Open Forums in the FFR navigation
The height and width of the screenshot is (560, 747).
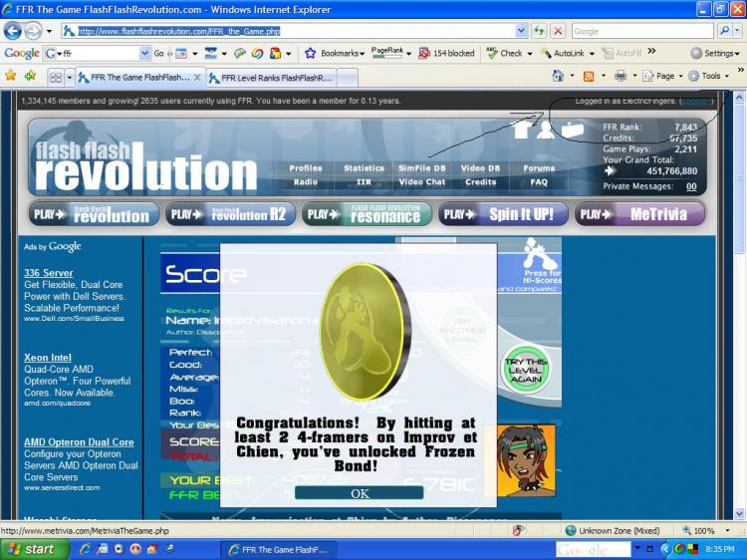click(x=539, y=168)
